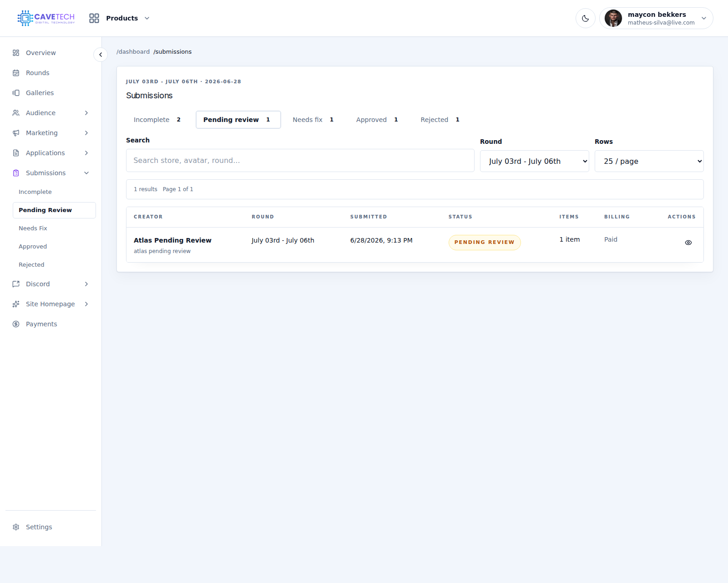
Task: Click the Products grid icon
Action: click(94, 18)
